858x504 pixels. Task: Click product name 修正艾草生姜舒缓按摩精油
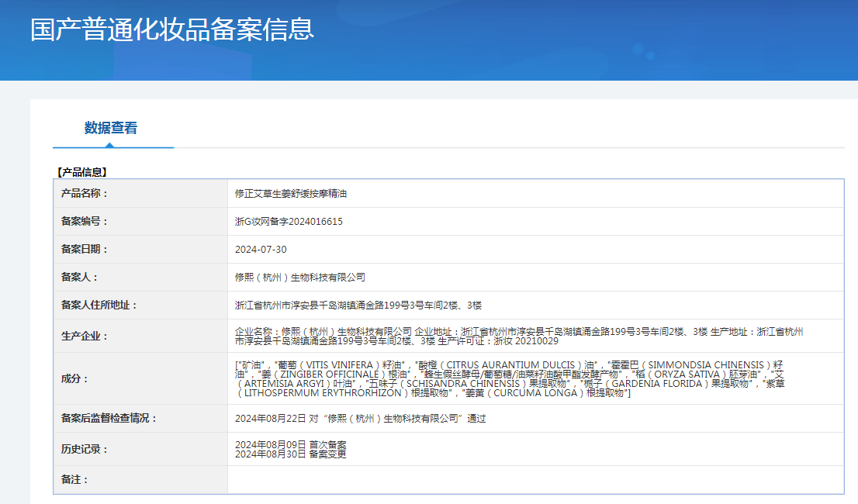pos(291,194)
